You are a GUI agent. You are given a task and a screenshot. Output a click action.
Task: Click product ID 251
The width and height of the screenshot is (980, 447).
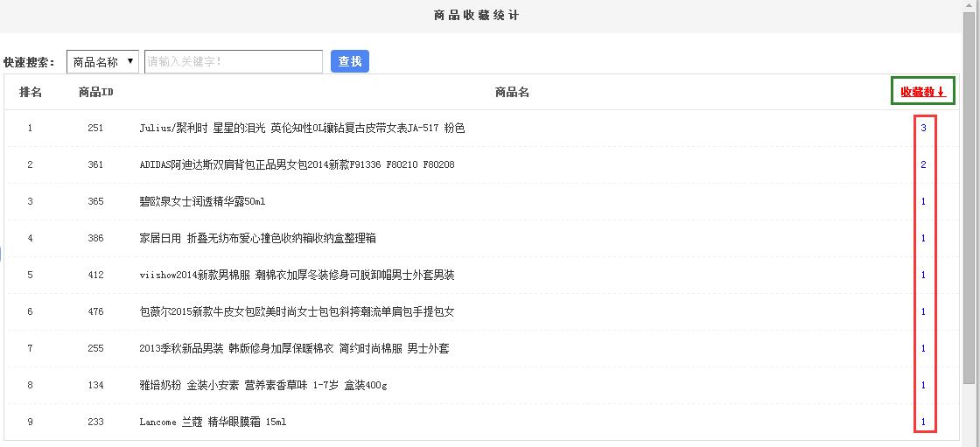[95, 129]
